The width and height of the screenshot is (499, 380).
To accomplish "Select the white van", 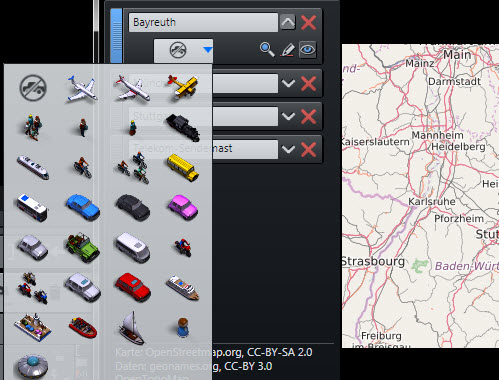I will click(x=133, y=247).
